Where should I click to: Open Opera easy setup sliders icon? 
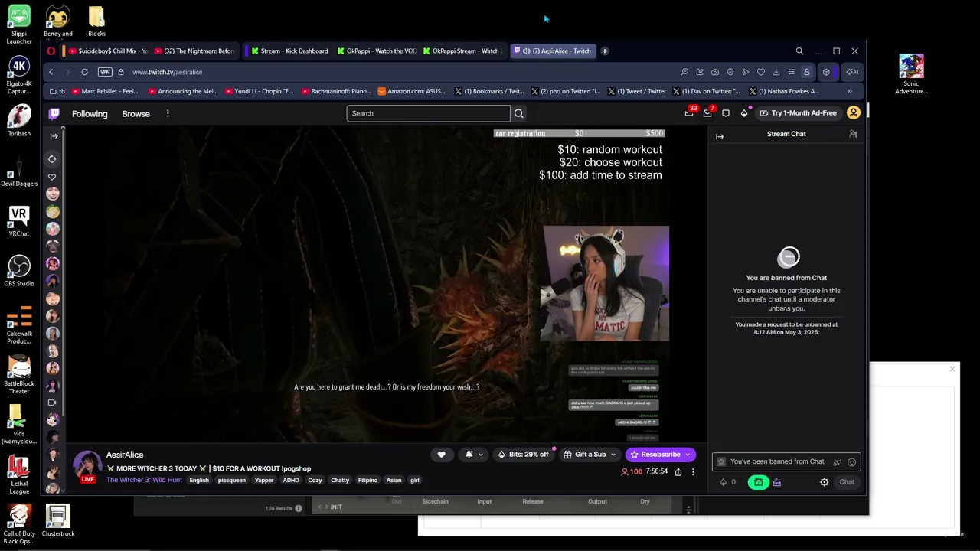(x=791, y=72)
